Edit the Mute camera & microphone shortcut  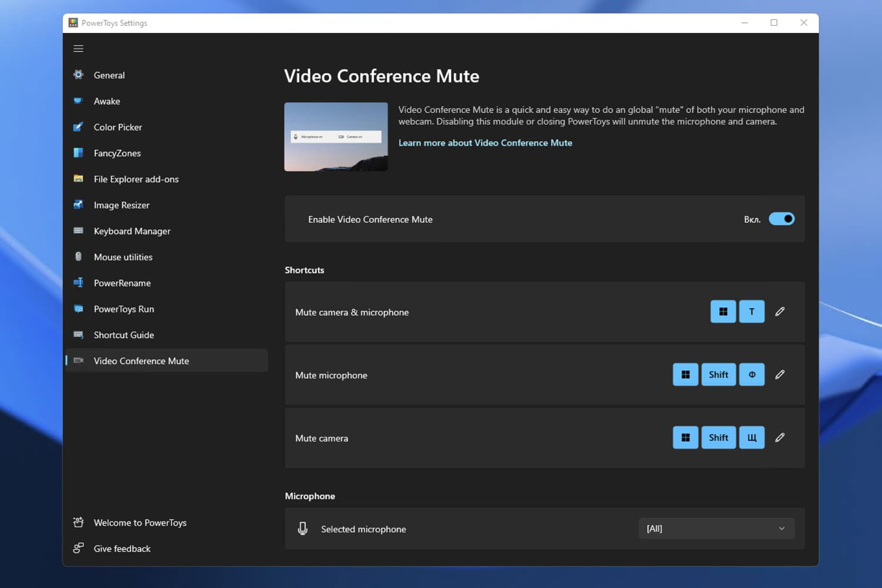[780, 312]
